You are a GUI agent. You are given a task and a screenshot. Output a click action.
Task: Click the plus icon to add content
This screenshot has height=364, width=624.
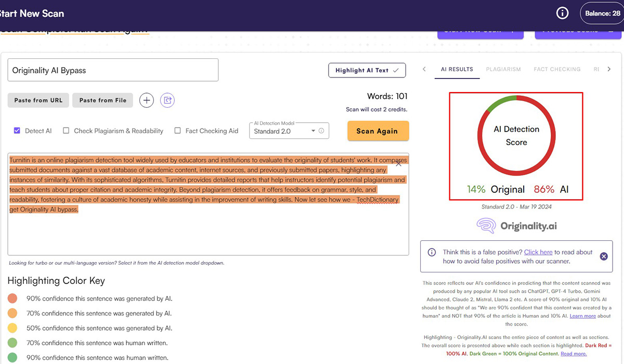click(x=147, y=100)
